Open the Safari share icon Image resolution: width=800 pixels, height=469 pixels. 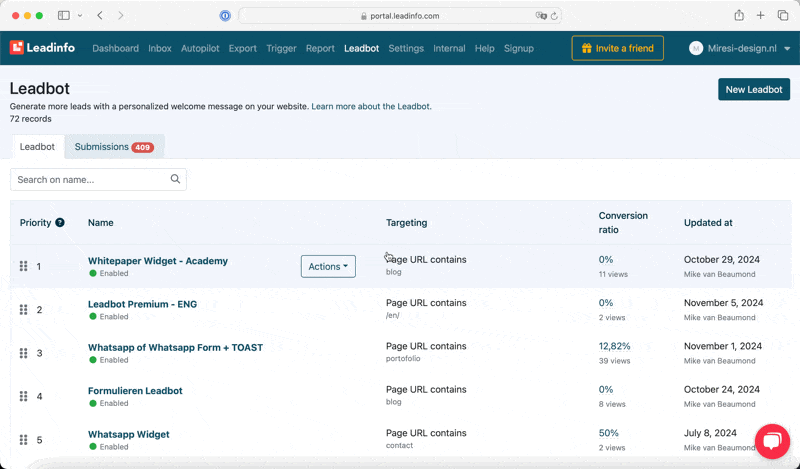[x=739, y=15]
